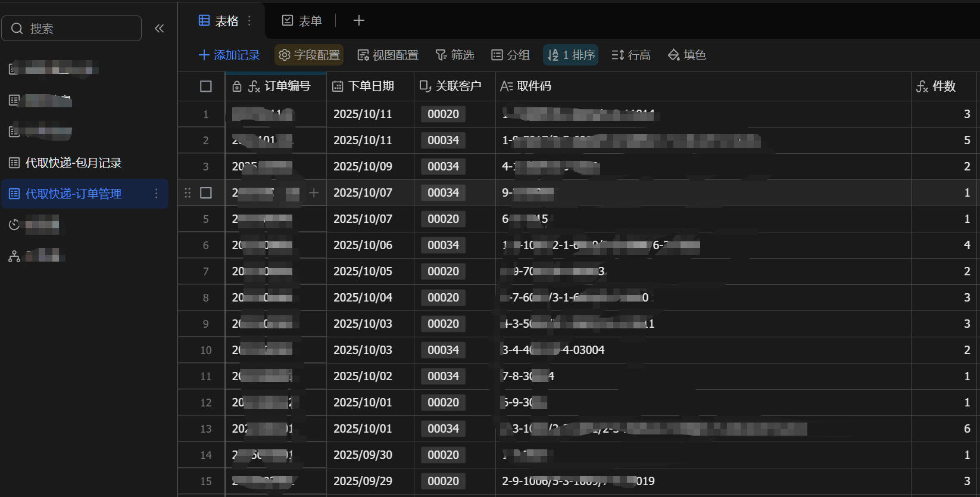Click the 取件码 column header
The height and width of the screenshot is (497, 980).
(x=703, y=86)
